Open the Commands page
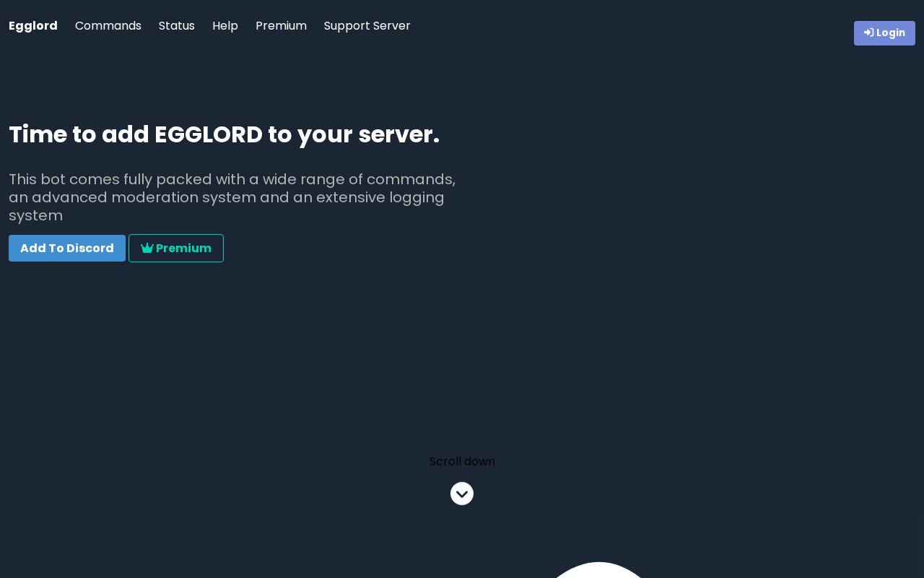 point(108,26)
